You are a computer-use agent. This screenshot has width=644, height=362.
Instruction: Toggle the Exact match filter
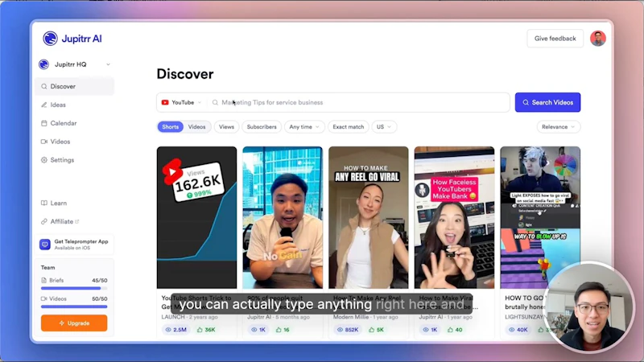click(349, 127)
